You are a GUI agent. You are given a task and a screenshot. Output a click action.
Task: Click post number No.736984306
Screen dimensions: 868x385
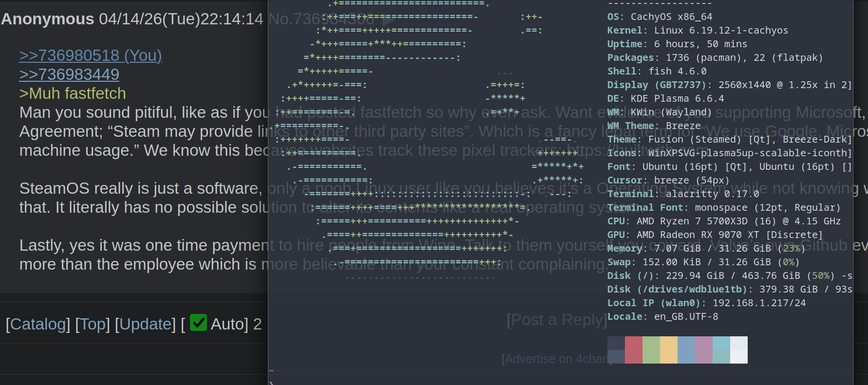[x=321, y=19]
